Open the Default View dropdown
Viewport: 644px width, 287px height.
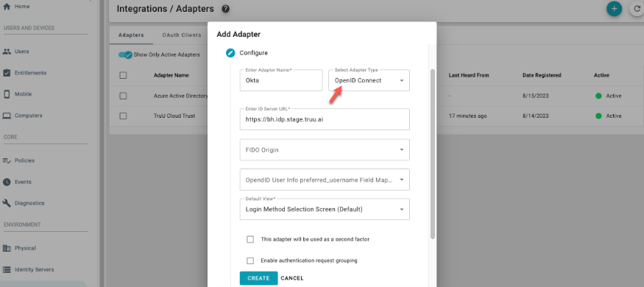coord(325,210)
